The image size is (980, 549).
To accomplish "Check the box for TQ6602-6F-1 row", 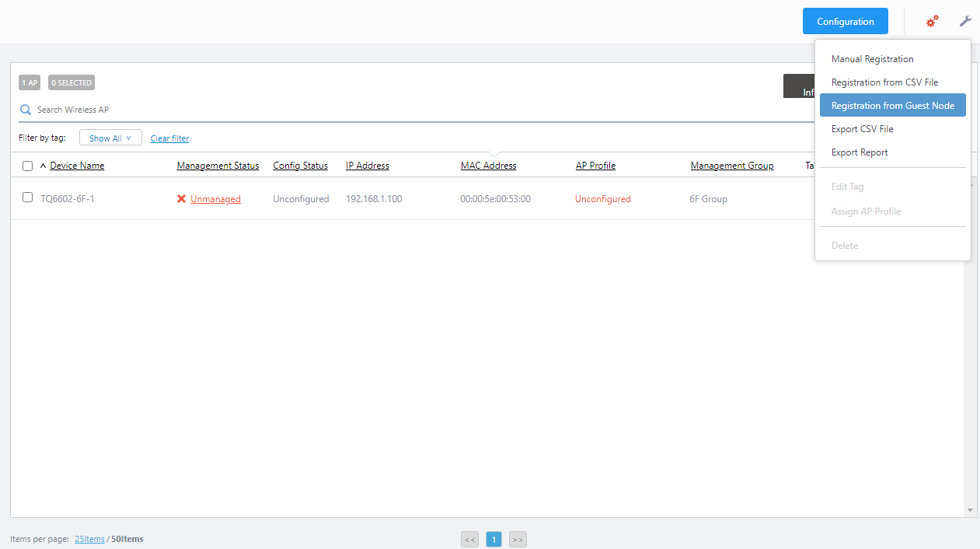I will 28,198.
